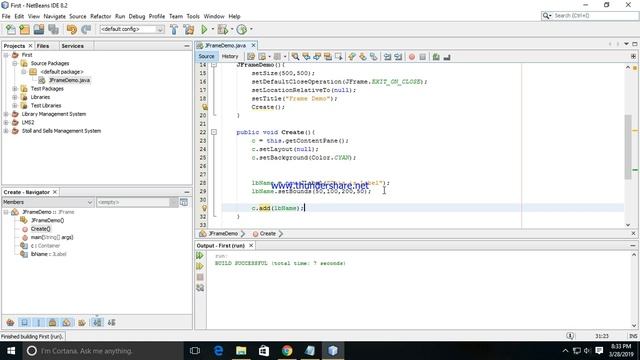This screenshot has height=360, width=640.
Task: Click the Save All toolbar icon
Action: (53, 29)
